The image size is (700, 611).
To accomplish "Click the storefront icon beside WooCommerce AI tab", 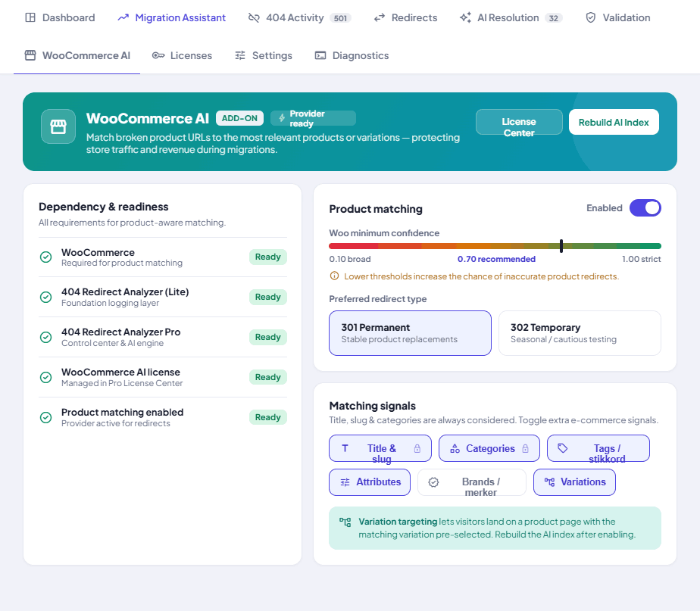I will click(x=30, y=56).
